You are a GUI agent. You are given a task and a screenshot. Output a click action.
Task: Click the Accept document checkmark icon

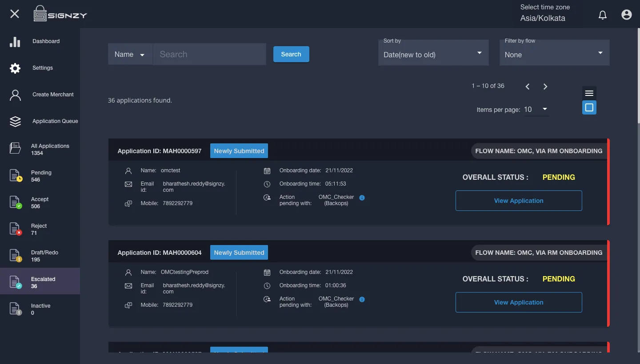(16, 202)
